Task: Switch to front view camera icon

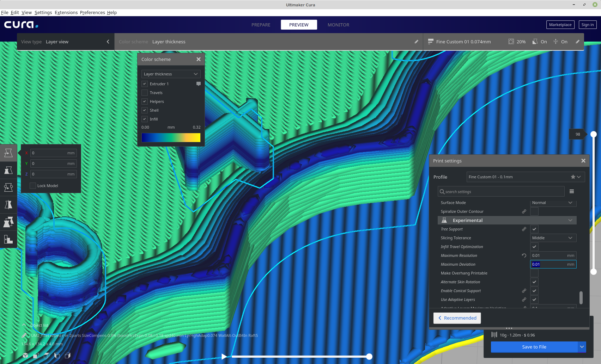Action: (x=36, y=356)
